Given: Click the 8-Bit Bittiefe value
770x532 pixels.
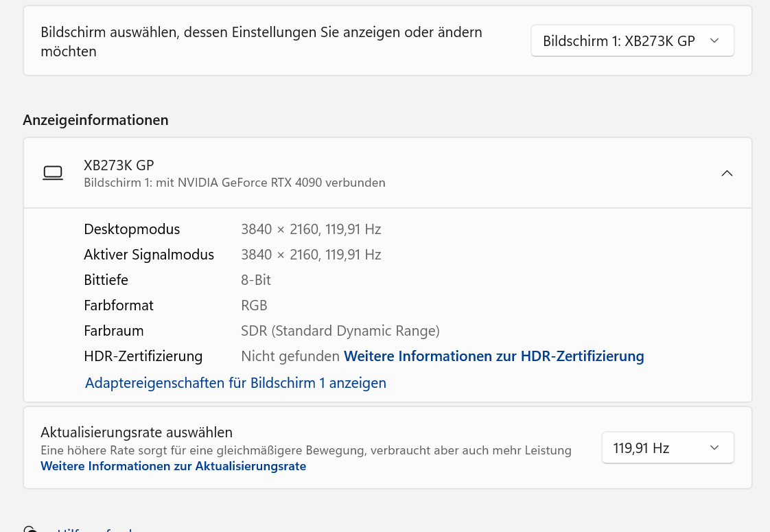Looking at the screenshot, I should point(255,280).
